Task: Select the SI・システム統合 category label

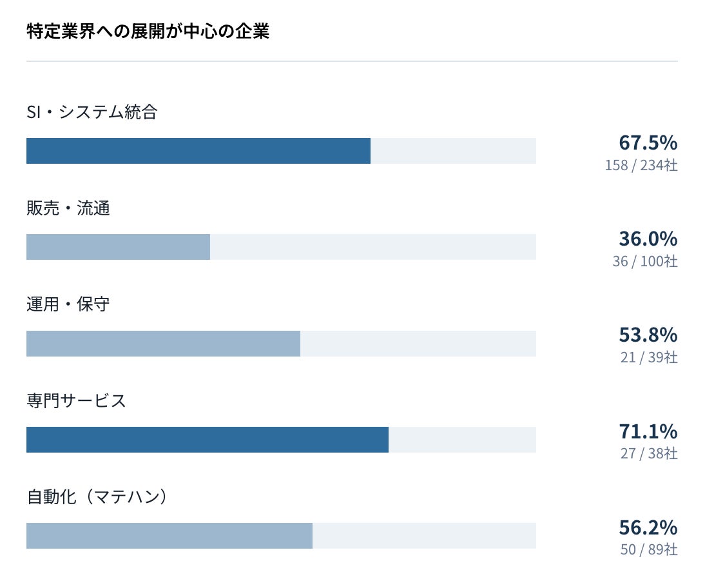Action: [92, 112]
